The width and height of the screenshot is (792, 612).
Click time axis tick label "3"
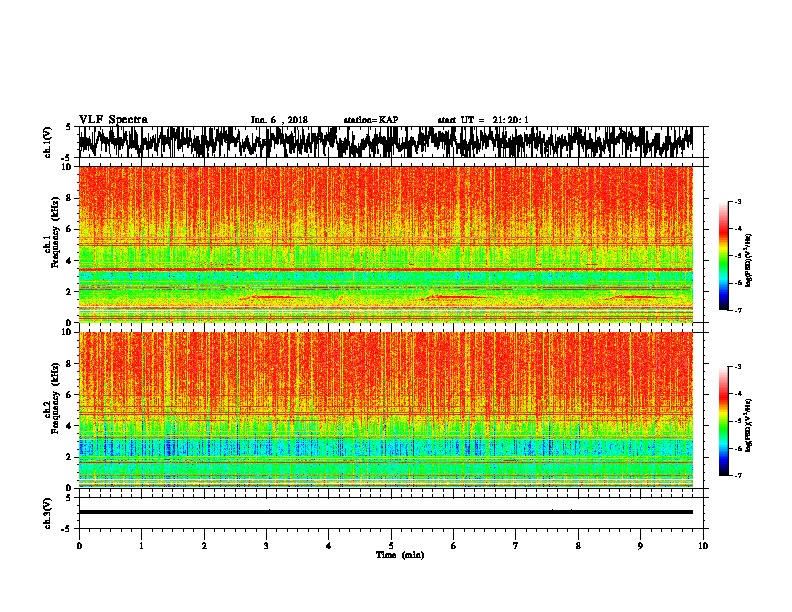pyautogui.click(x=266, y=546)
